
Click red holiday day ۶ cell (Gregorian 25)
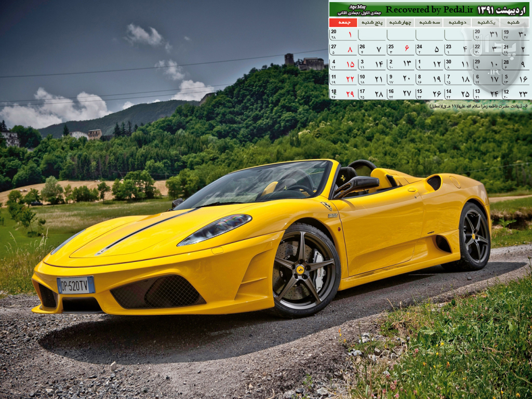tap(401, 49)
